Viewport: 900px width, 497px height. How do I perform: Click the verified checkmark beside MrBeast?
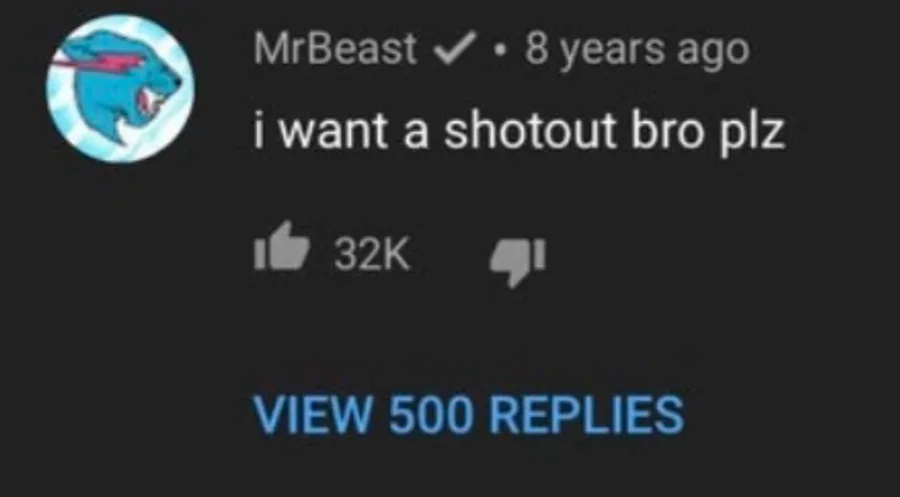[x=456, y=48]
